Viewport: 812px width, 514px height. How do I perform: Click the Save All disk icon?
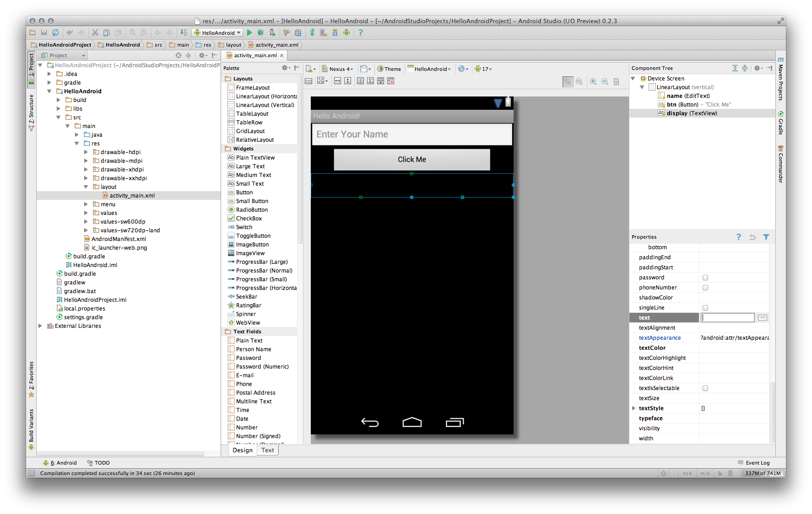pos(44,32)
